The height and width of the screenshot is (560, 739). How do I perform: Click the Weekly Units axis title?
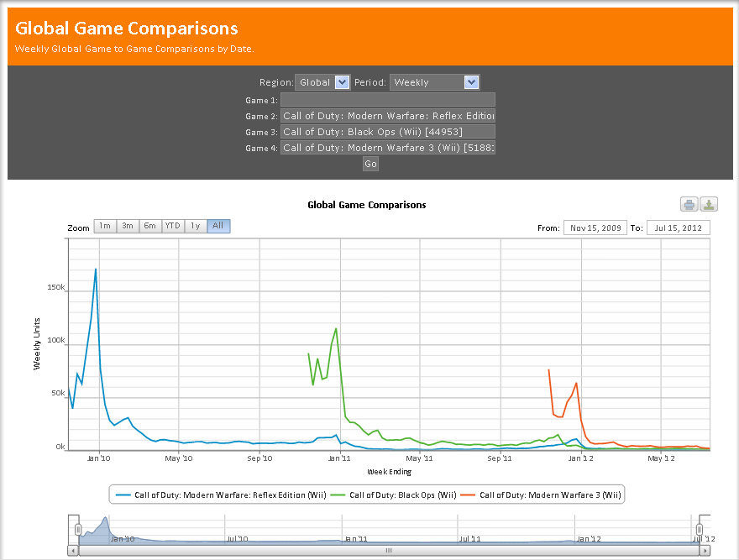click(x=37, y=343)
